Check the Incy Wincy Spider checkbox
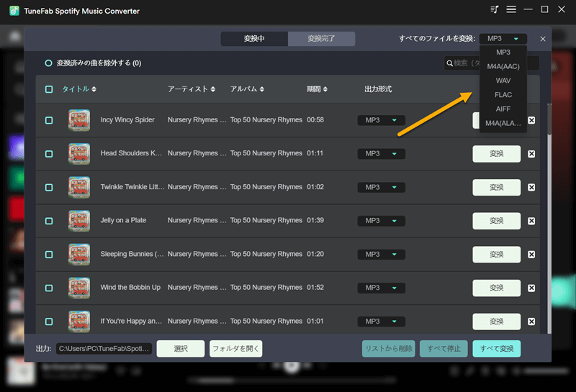Screen dimensions: 576x392 coord(49,120)
